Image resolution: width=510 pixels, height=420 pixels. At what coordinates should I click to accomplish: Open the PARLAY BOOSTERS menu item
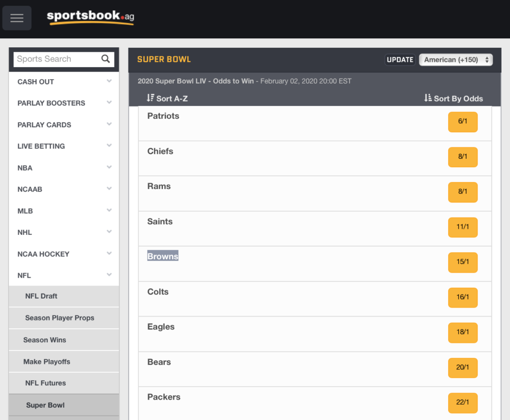(x=51, y=104)
